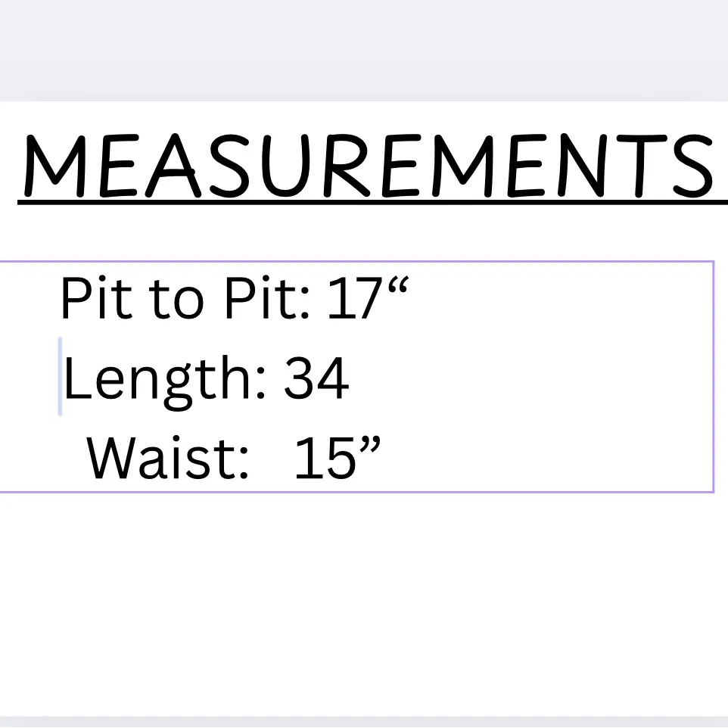The image size is (728, 728).
Task: Click the blank white page area below the text box
Action: point(363,605)
